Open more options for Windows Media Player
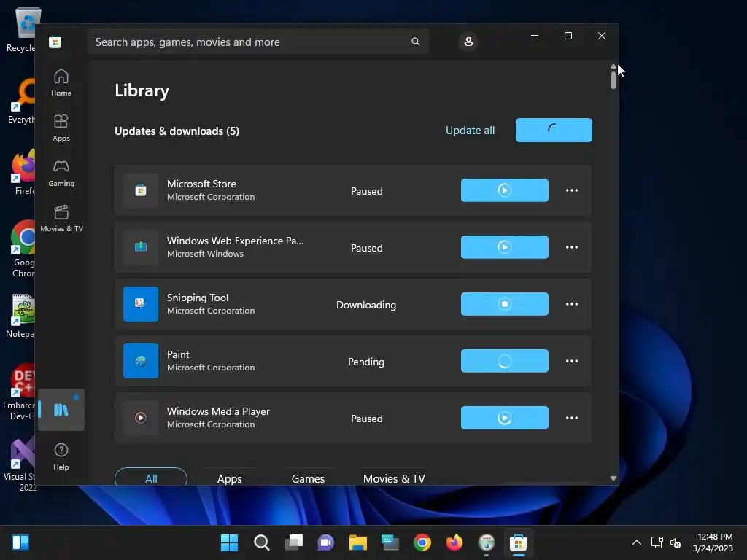Screen dimensions: 747x560 click(x=572, y=418)
